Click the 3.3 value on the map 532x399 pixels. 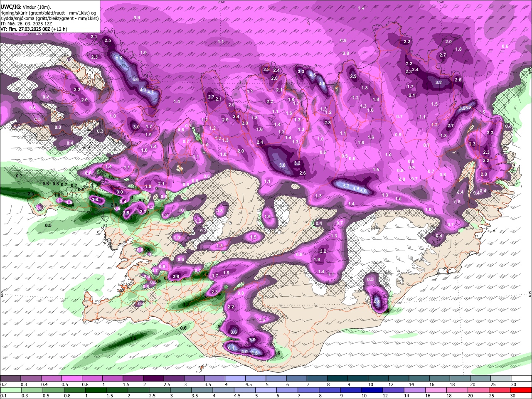tap(301, 71)
